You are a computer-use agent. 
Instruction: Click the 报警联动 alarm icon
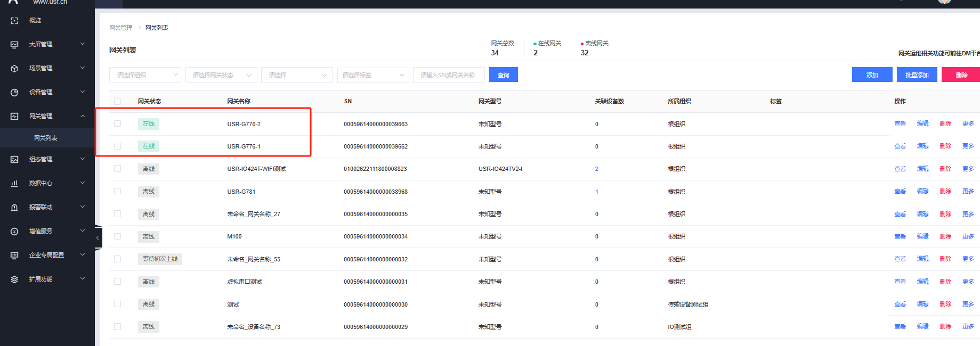(x=14, y=207)
